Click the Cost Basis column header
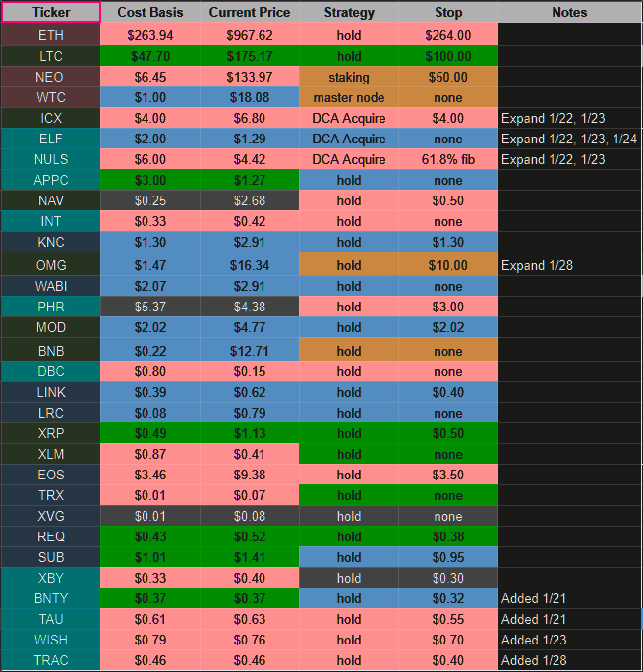Screen dimensions: 643x672 pos(149,13)
